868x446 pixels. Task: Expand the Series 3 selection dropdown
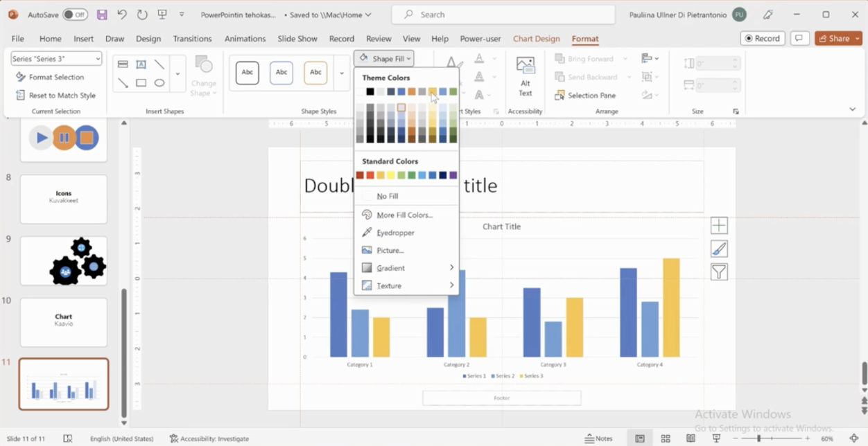[98, 59]
